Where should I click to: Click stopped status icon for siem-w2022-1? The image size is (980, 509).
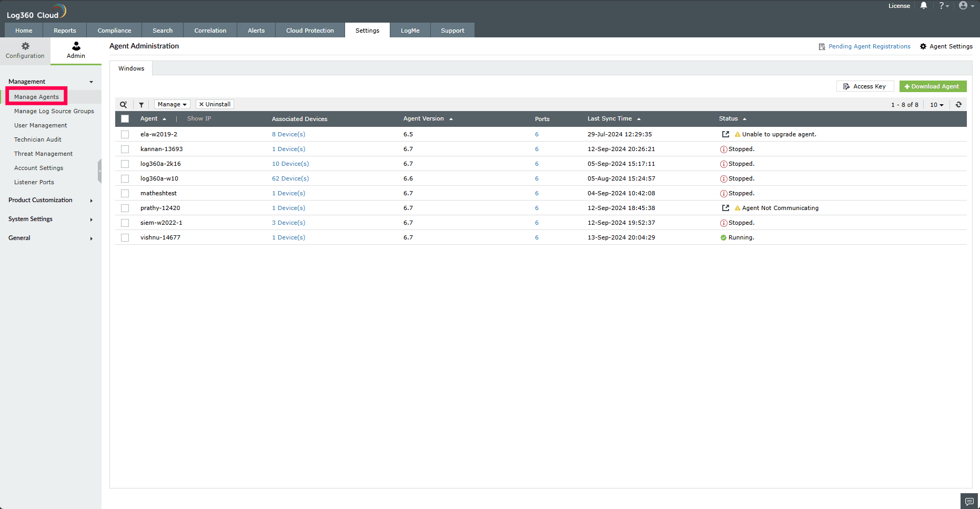coord(724,223)
